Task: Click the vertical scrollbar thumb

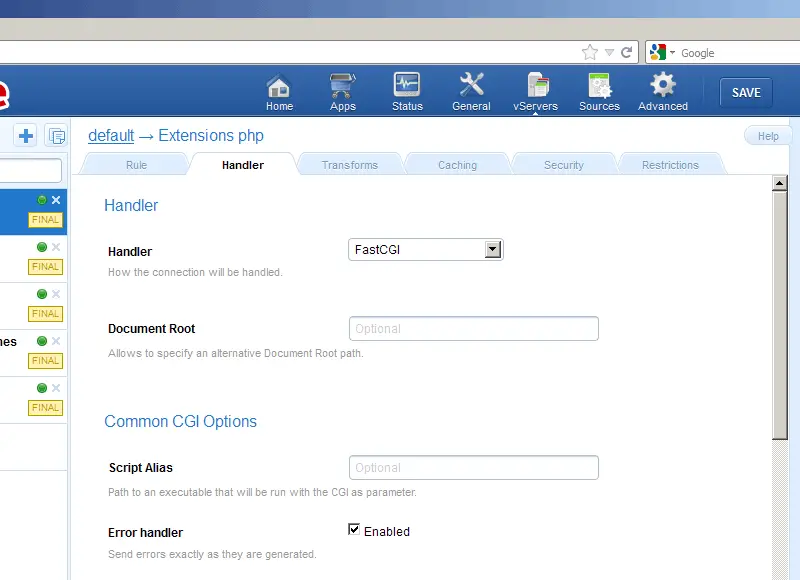Action: pyautogui.click(x=779, y=315)
